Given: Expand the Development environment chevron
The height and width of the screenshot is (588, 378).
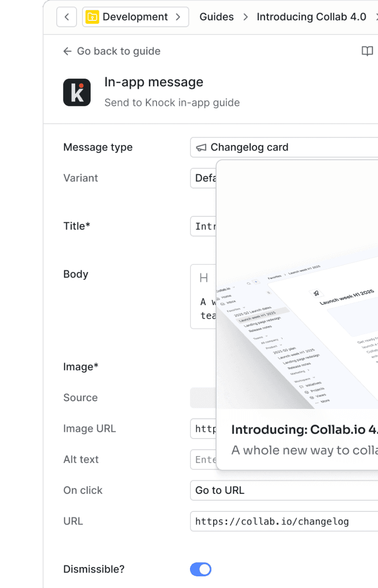Looking at the screenshot, I should click(178, 17).
